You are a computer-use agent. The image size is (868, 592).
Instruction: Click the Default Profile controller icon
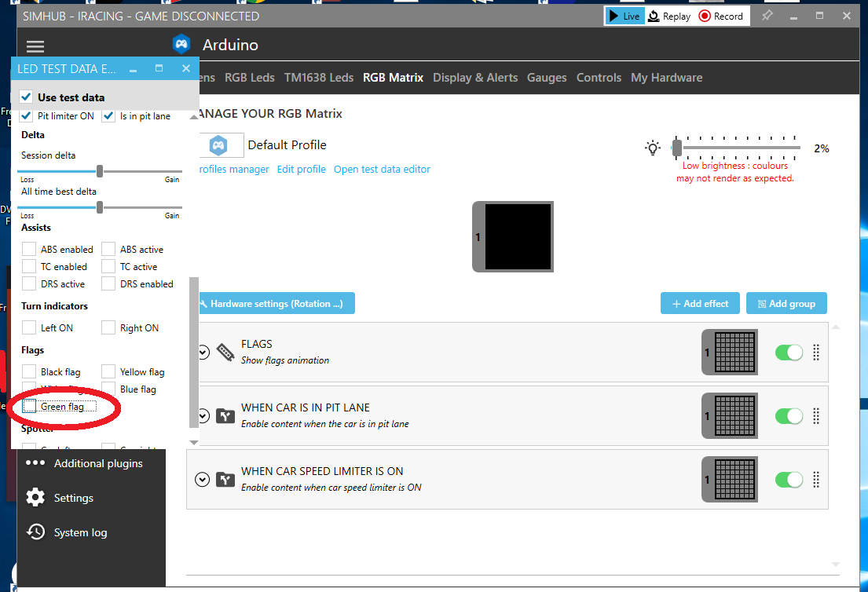[218, 145]
